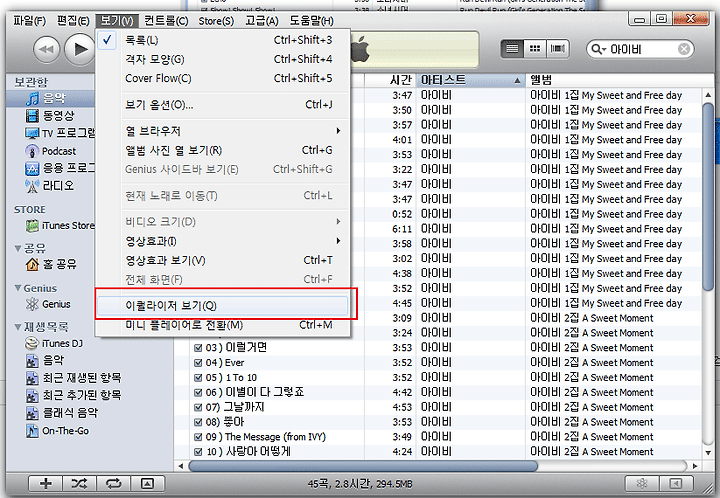Viewport: 720px width, 498px height.
Task: Open On-The-Go playlist
Action: 57,431
